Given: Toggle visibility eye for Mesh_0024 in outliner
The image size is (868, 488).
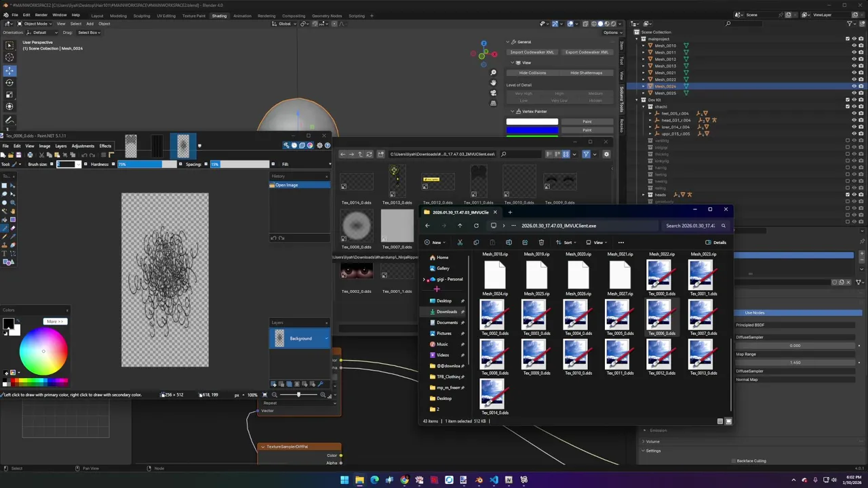Looking at the screenshot, I should pos(854,86).
